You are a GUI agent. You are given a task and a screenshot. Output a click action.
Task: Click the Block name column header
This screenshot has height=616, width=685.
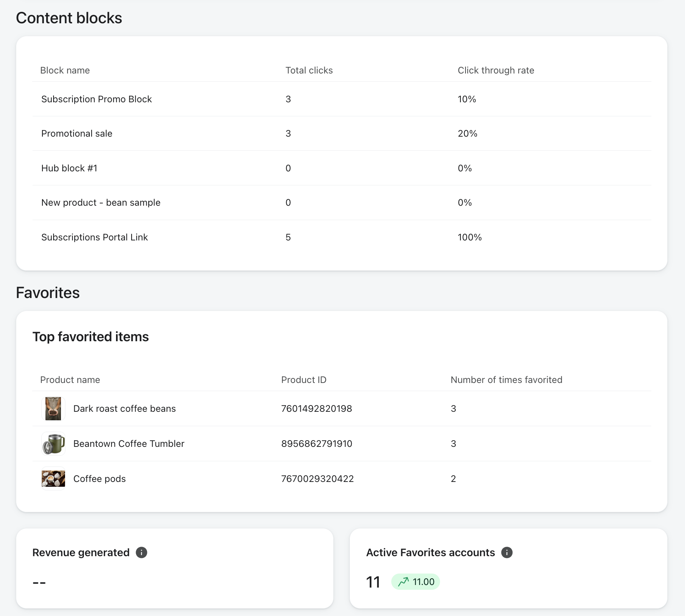click(65, 70)
